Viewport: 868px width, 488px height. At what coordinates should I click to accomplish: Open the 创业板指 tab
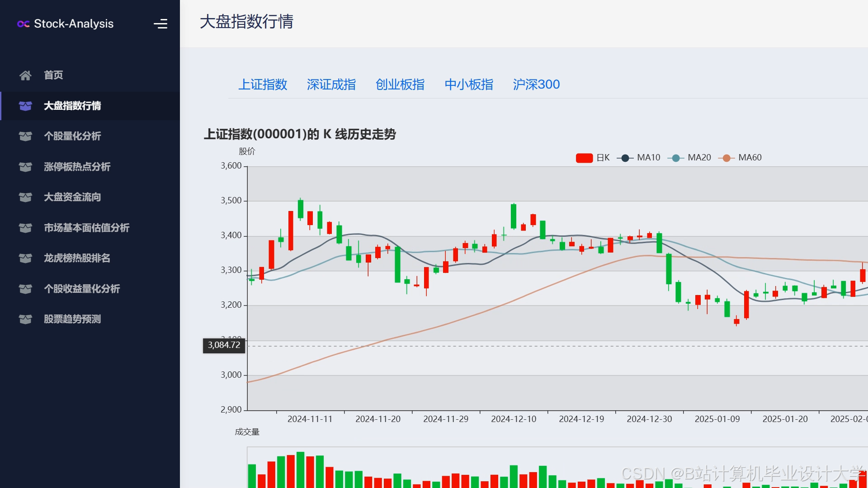coord(400,84)
